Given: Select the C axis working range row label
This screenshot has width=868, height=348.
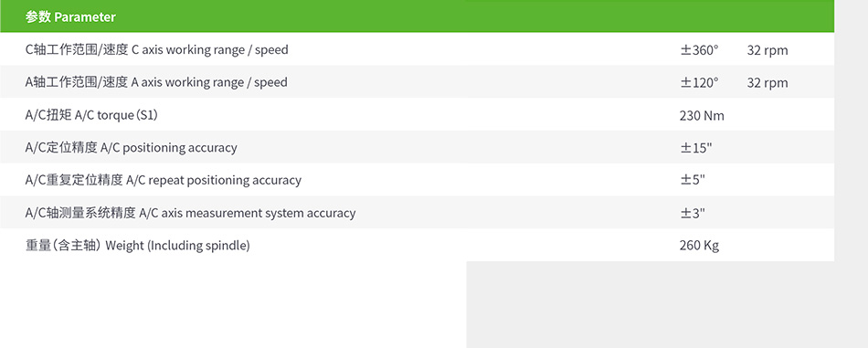Looking at the screenshot, I should (x=156, y=50).
